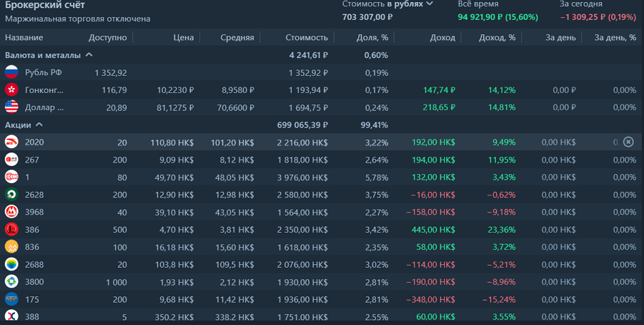644x325 pixels.
Task: Sort by the Доля, % column header
Action: 372,37
